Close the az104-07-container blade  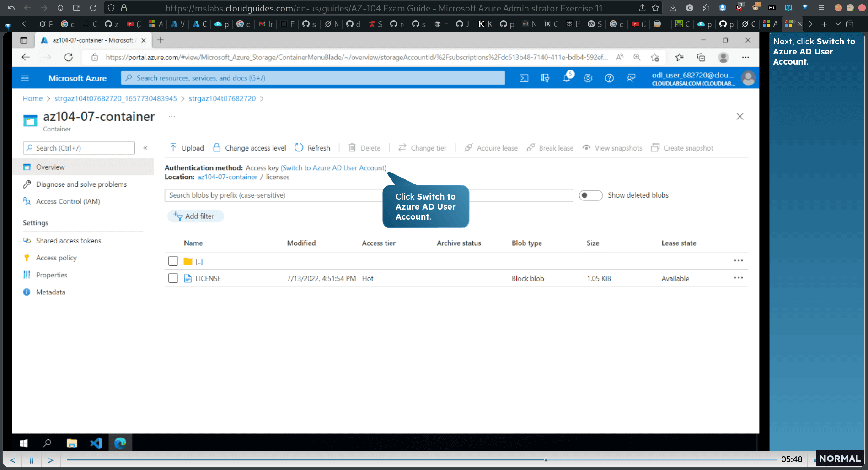coord(740,117)
